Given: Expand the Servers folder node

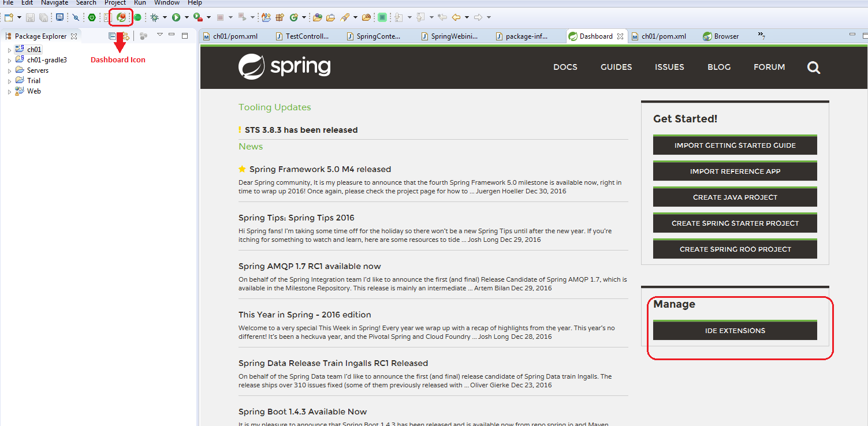Looking at the screenshot, I should click(x=9, y=71).
